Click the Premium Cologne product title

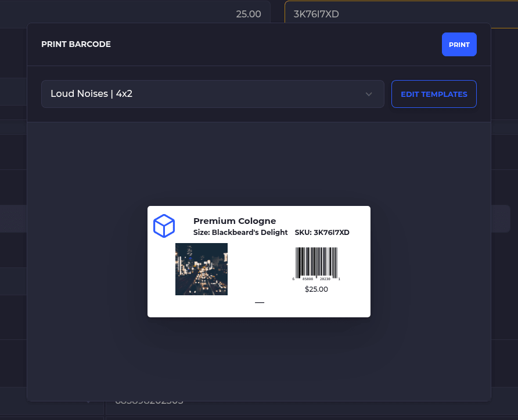234,220
